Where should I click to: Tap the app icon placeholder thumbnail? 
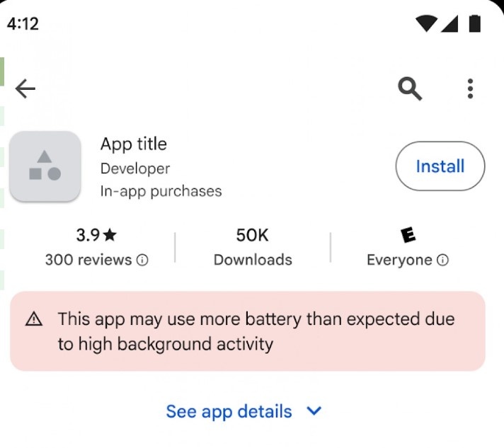tap(45, 166)
